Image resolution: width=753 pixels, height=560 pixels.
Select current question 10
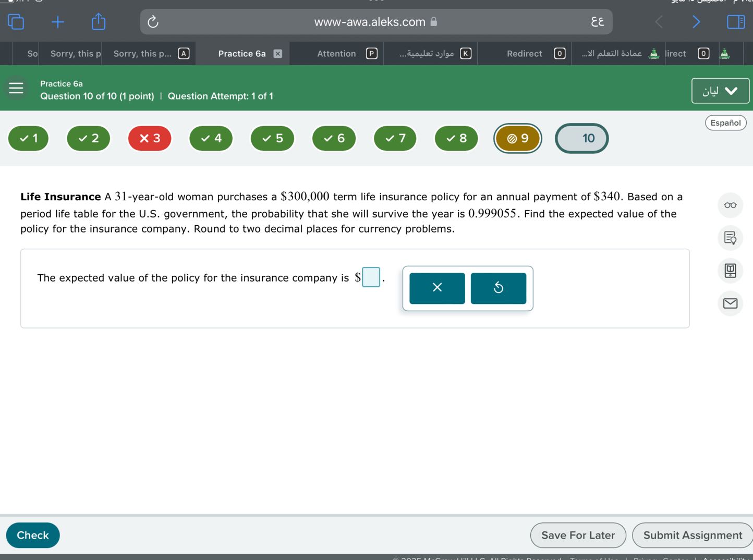click(x=582, y=138)
